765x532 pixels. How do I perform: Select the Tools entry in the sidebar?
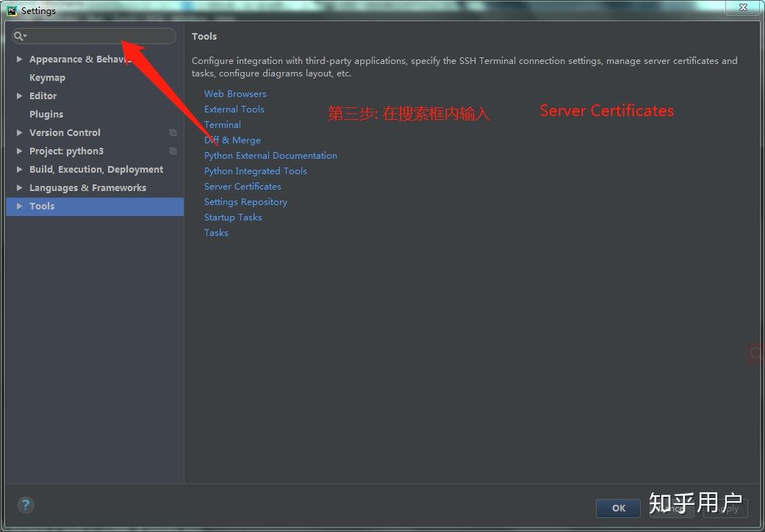coord(42,206)
